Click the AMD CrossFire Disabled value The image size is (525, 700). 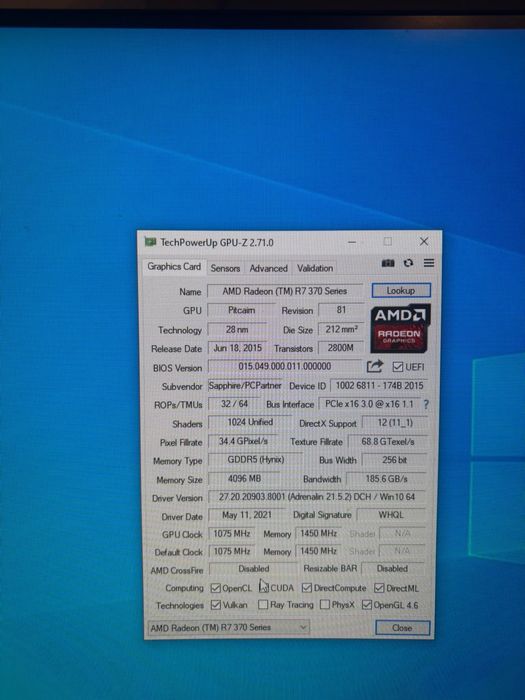254,569
